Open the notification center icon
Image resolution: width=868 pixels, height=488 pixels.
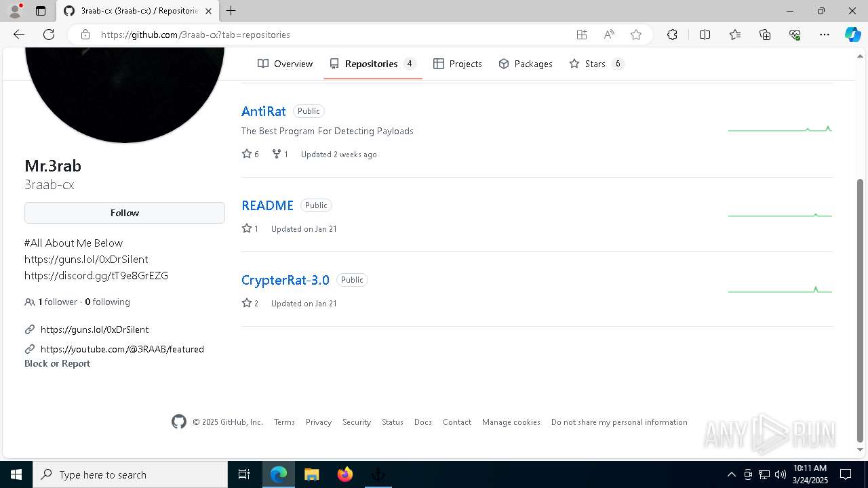click(846, 474)
